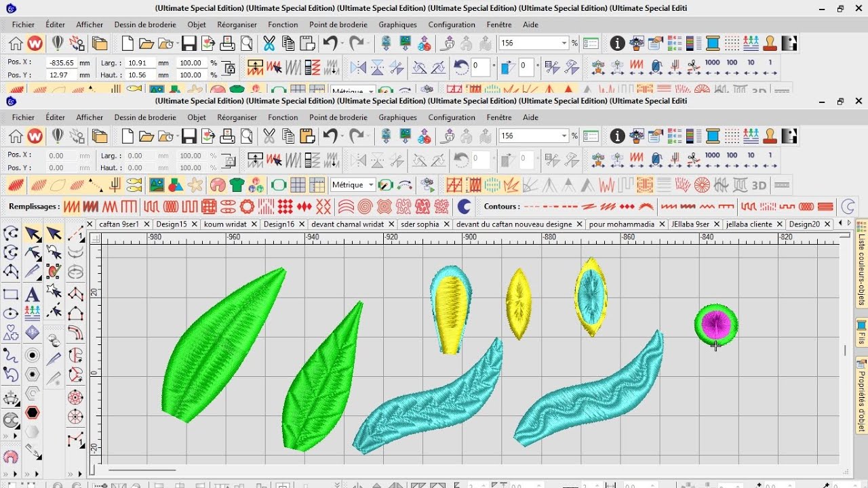The image size is (868, 488).
Task: Toggle the landscape picture bitmap display icon
Action: [x=157, y=185]
